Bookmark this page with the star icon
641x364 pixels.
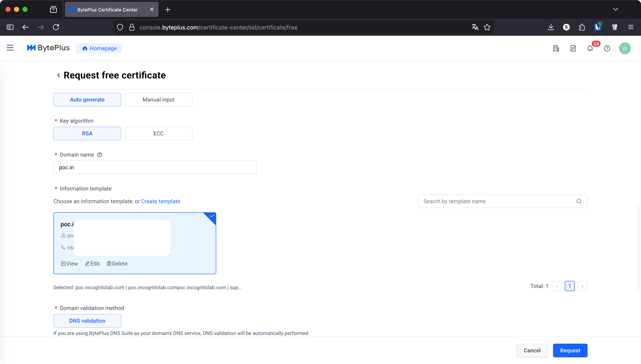tap(487, 27)
